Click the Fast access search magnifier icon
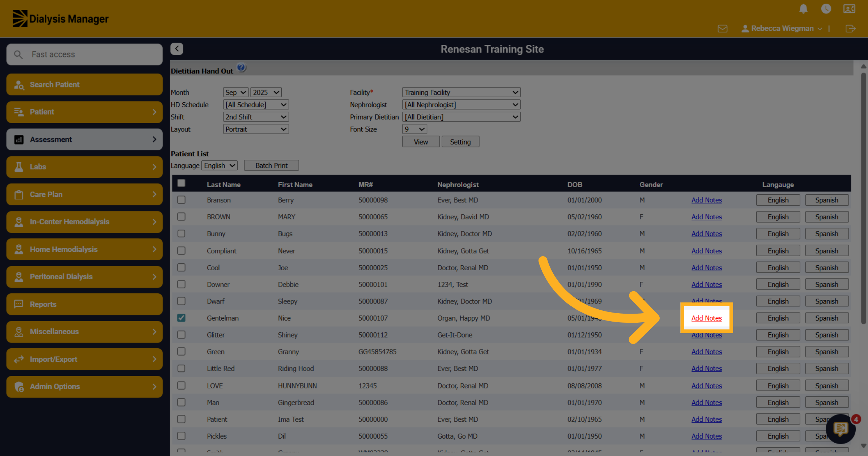This screenshot has width=868, height=456. 18,55
